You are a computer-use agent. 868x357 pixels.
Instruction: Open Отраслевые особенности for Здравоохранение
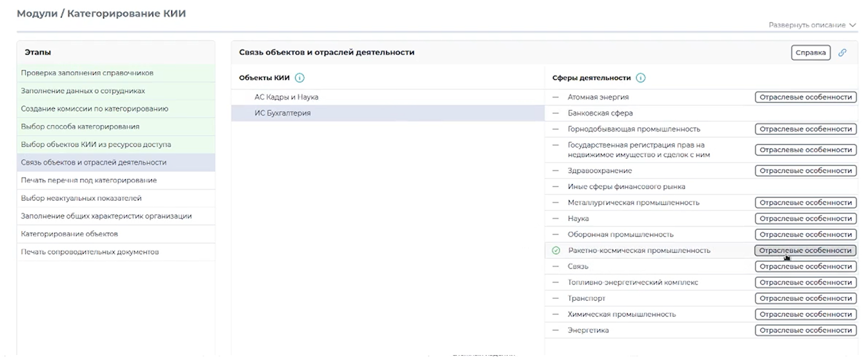[x=805, y=171]
